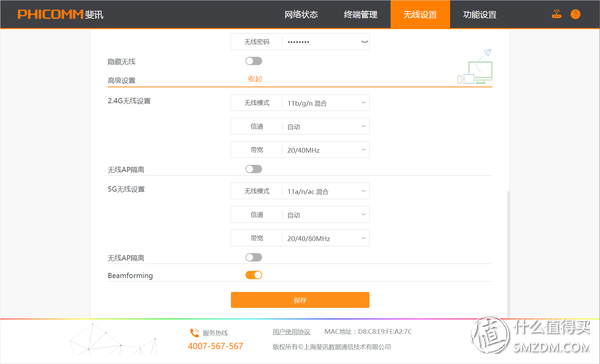This screenshot has width=600, height=364.
Task: Open the router account icon in header
Action: (556, 14)
